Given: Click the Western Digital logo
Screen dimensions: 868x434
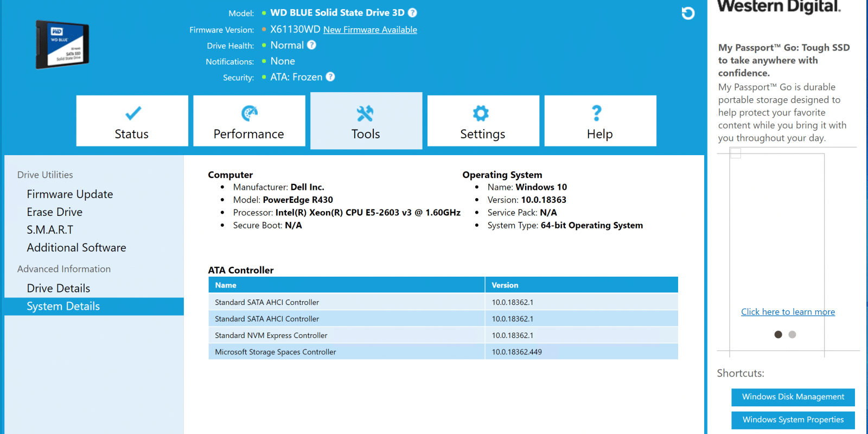Looking at the screenshot, I should point(779,7).
